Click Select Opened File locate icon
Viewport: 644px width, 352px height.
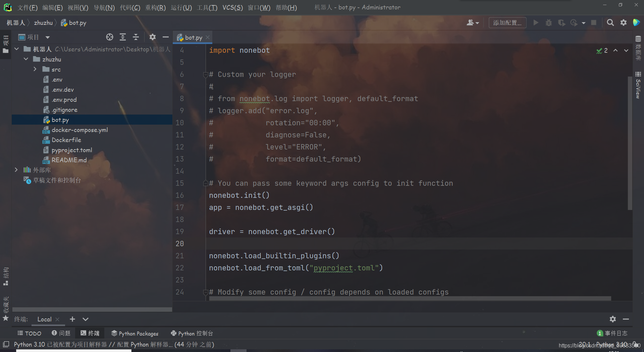[x=110, y=37]
